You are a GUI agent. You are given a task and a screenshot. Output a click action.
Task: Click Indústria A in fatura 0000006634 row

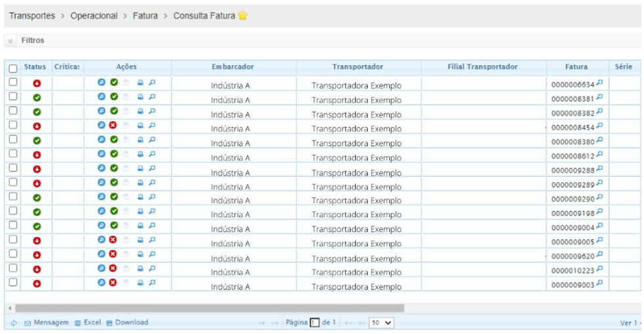[x=231, y=85]
